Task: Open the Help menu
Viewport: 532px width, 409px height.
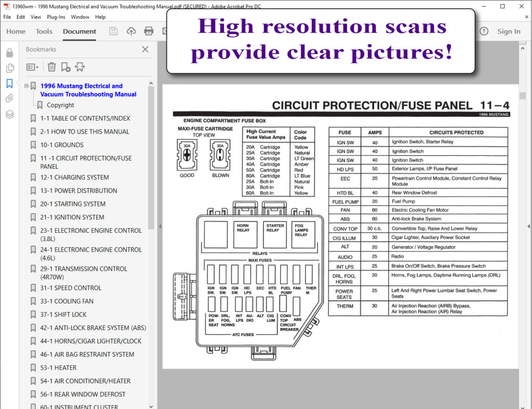Action: (100, 17)
